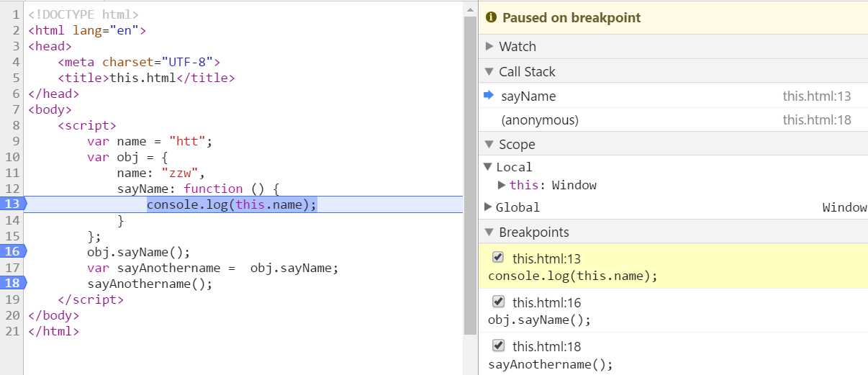Click line number 9 in gutter
This screenshot has height=375, width=868.
pyautogui.click(x=15, y=141)
